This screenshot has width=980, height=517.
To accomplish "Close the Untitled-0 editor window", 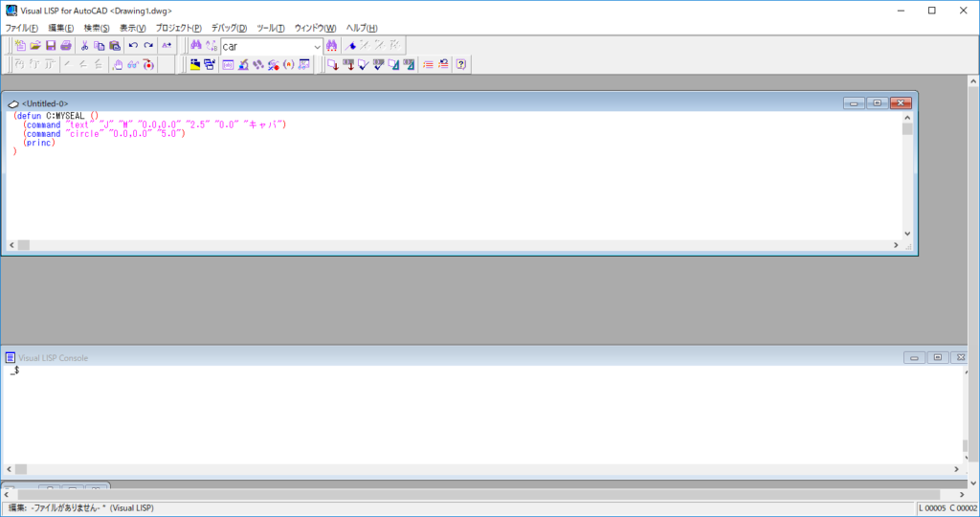I will (901, 103).
